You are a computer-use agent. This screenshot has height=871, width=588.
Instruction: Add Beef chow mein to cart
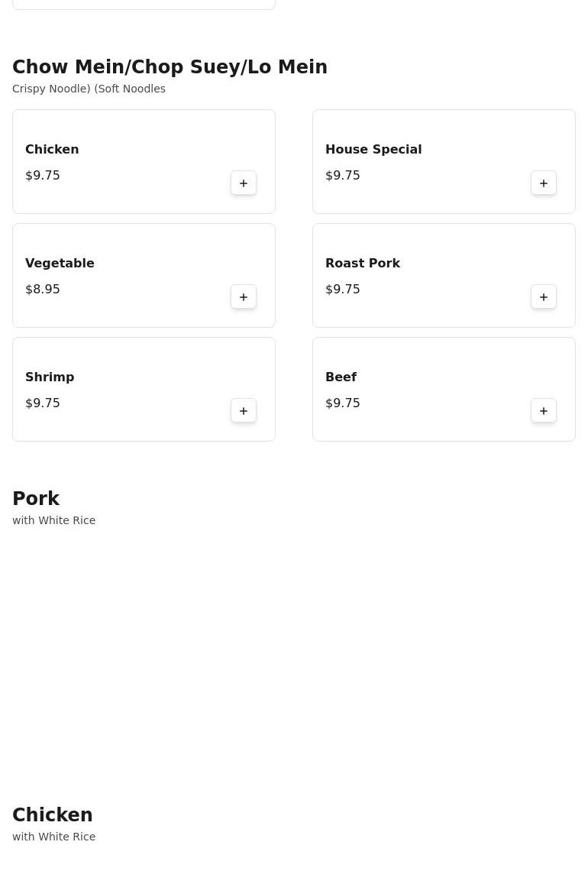pyautogui.click(x=544, y=411)
